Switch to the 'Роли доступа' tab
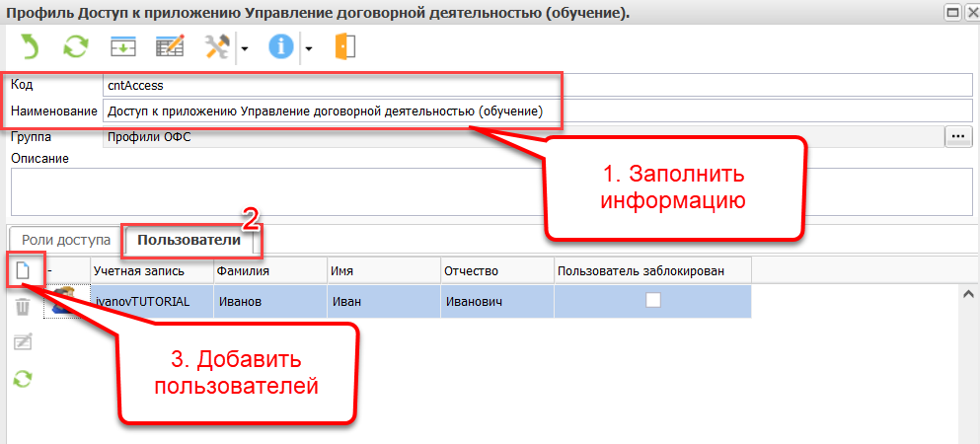The height and width of the screenshot is (444, 980). 66,240
